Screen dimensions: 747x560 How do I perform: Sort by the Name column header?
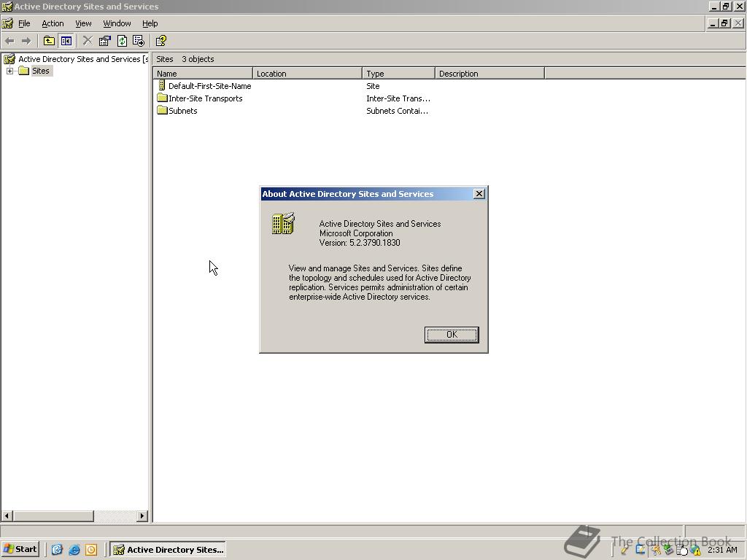[x=203, y=74]
